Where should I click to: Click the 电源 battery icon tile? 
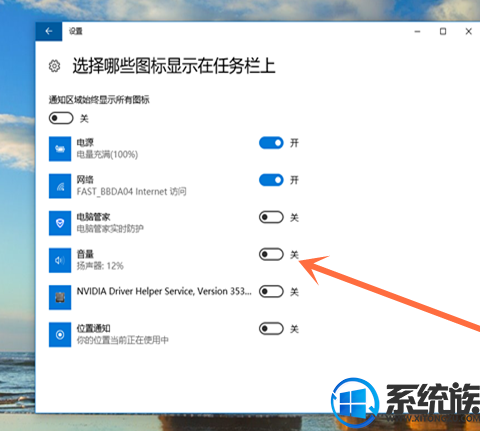click(60, 149)
